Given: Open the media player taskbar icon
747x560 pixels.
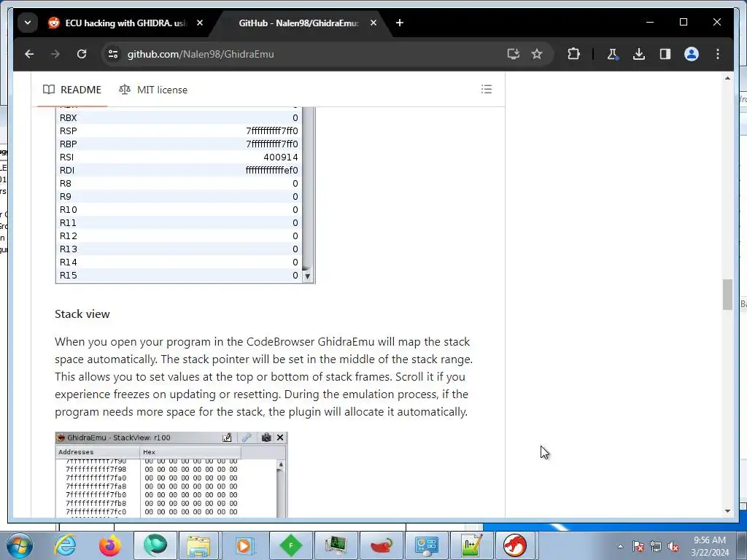Looking at the screenshot, I should [244, 545].
